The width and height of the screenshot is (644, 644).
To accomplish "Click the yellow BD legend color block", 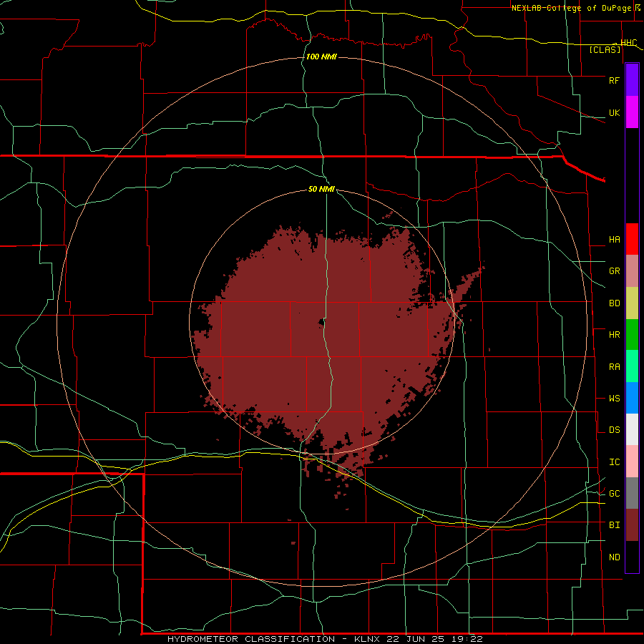I will click(x=632, y=303).
